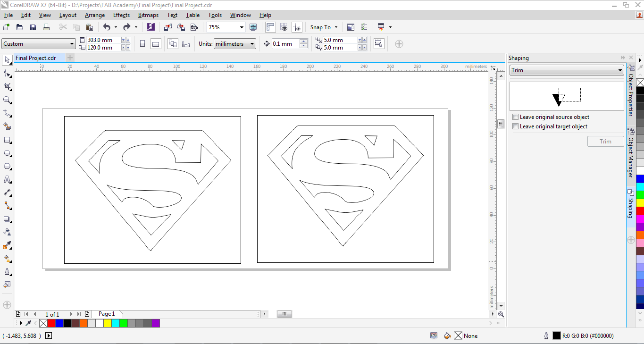This screenshot has width=644, height=344.
Task: Click the Import icon in toolbar
Action: (x=168, y=27)
